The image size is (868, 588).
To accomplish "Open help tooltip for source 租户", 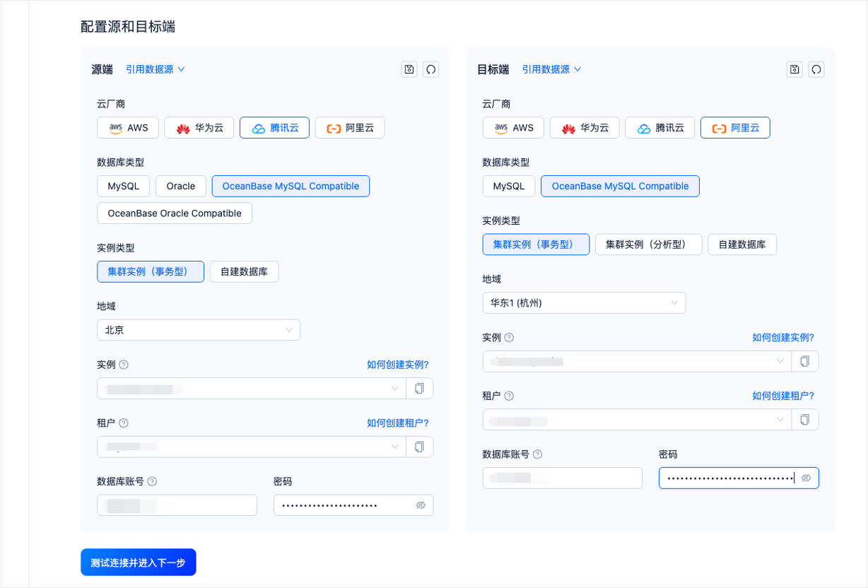I will click(x=124, y=423).
